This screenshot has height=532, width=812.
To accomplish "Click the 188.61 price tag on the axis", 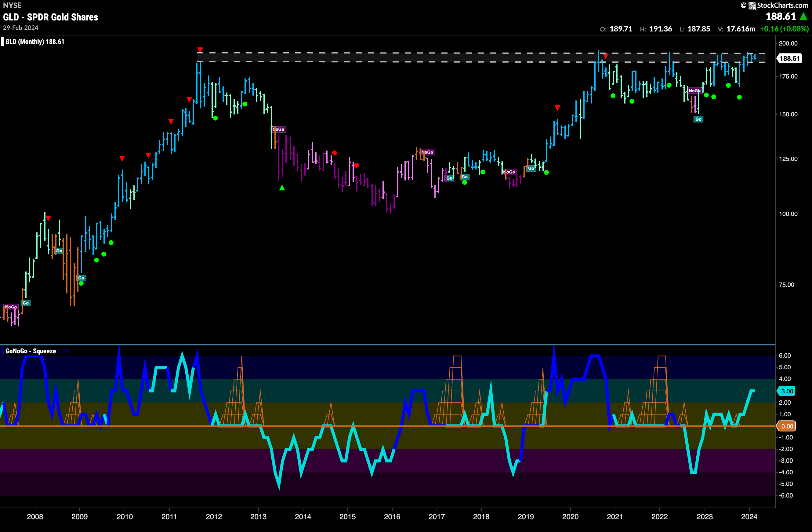I will coord(788,58).
